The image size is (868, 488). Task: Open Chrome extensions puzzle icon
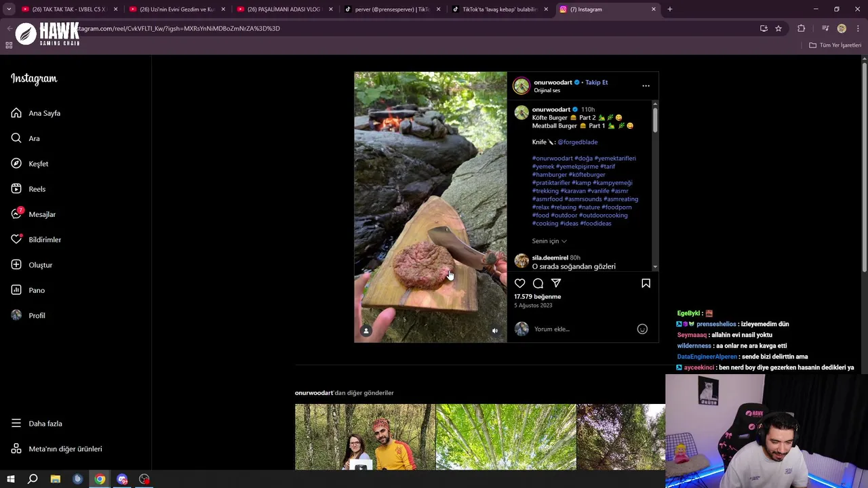(802, 28)
